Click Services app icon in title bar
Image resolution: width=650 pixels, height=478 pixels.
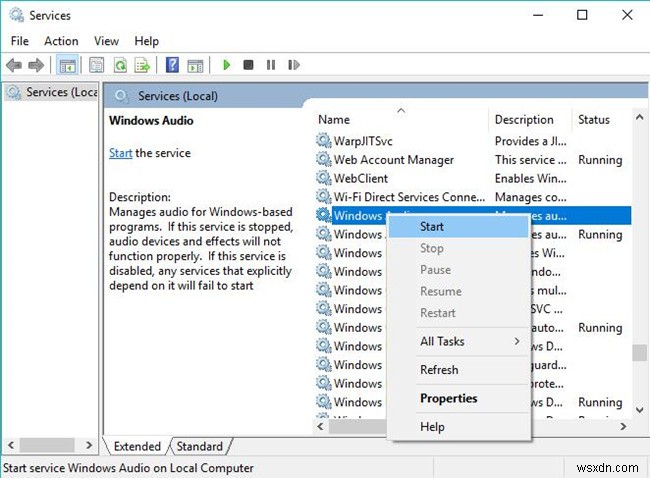point(17,15)
